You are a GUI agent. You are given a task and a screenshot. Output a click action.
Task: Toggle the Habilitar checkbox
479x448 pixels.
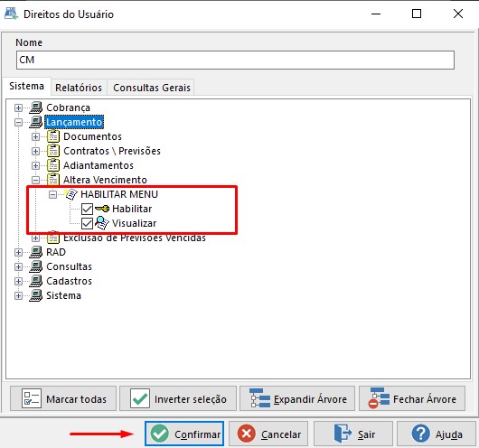[x=87, y=210]
